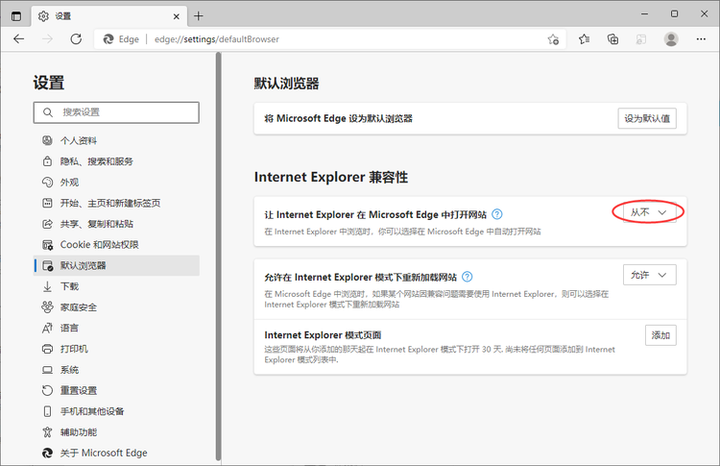
Task: Refresh the page
Action: click(76, 39)
